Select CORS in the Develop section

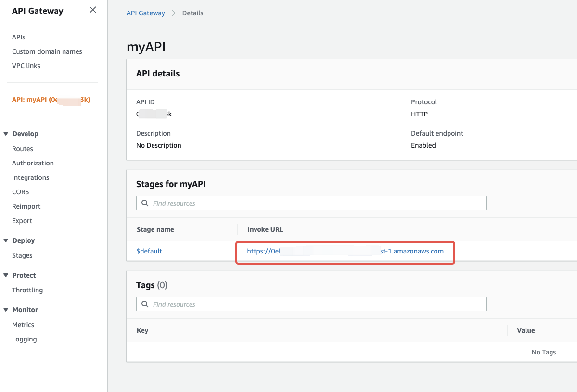21,192
